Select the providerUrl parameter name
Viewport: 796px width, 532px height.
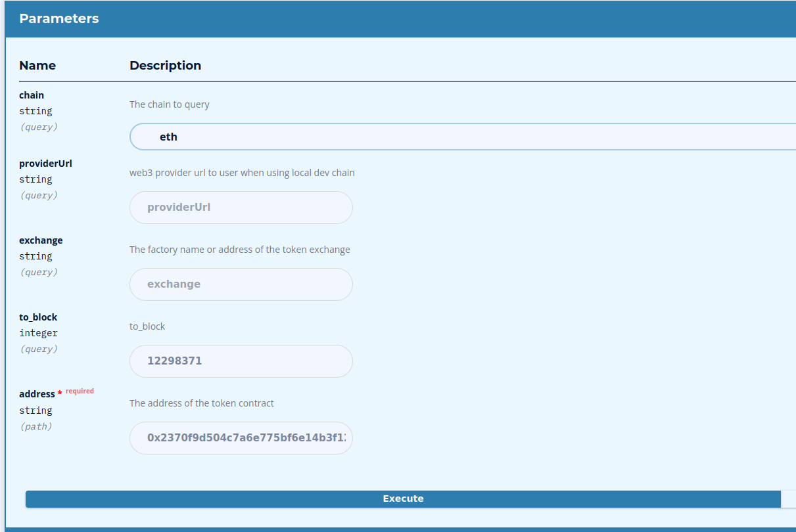pos(45,163)
